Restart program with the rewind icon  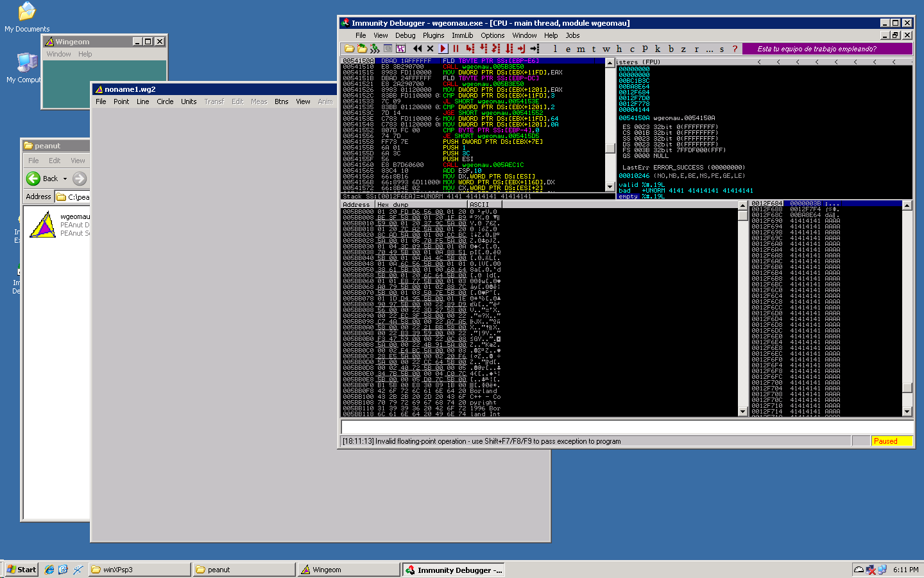[x=418, y=49]
